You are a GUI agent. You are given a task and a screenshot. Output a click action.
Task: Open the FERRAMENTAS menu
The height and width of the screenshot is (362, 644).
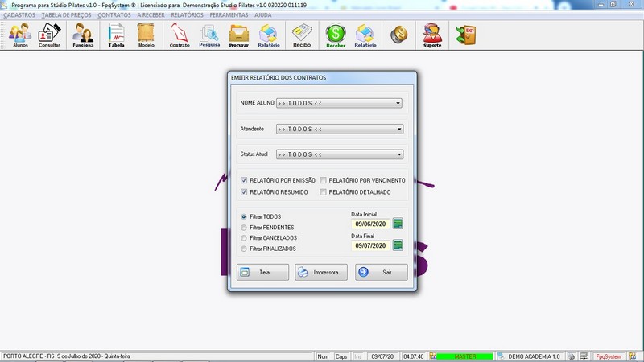pos(229,15)
